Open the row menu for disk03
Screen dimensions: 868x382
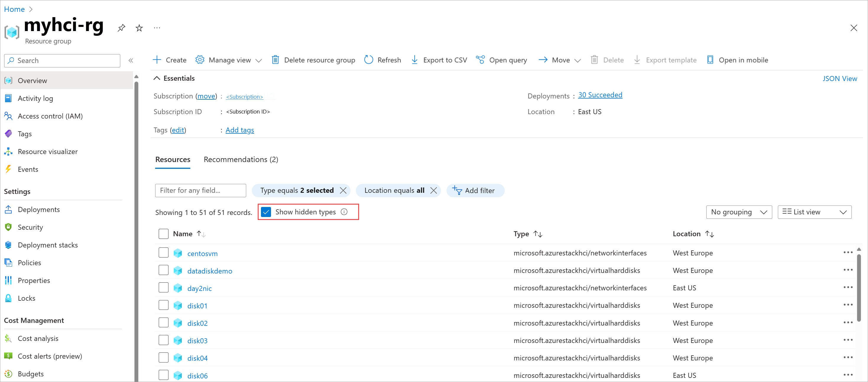point(848,340)
